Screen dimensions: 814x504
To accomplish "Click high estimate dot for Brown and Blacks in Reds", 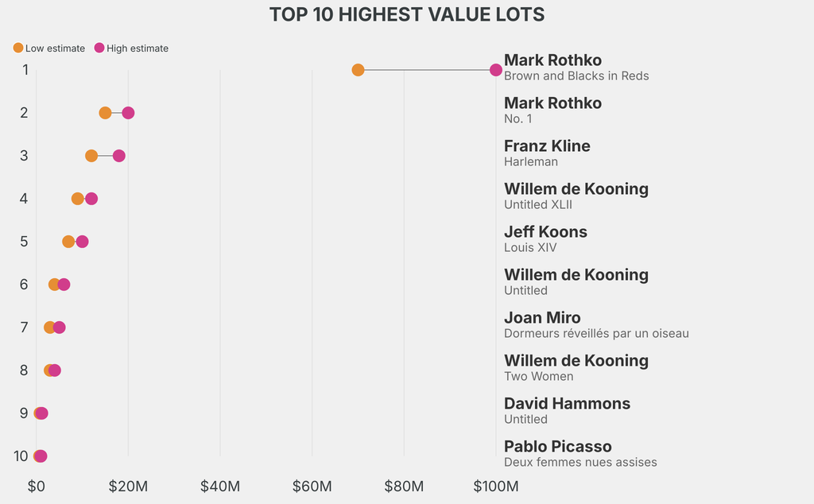I will 496,70.
